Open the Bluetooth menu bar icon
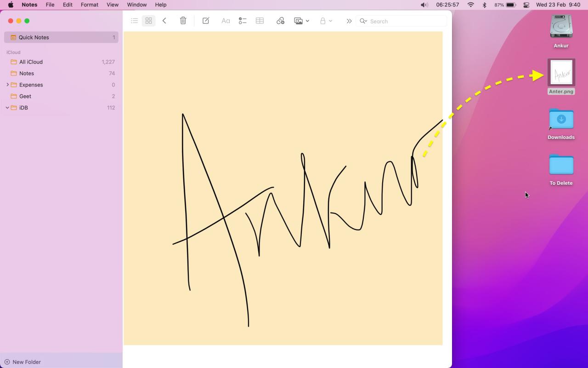The width and height of the screenshot is (588, 368). tap(484, 5)
